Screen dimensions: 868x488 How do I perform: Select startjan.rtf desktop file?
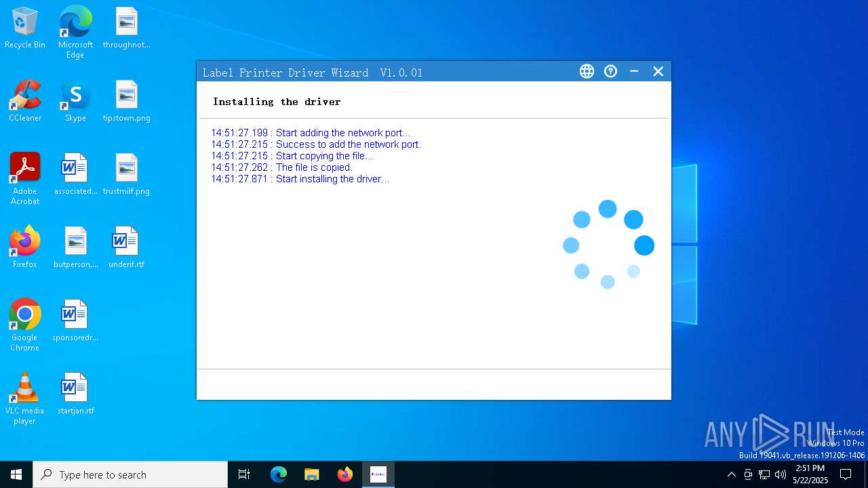pyautogui.click(x=75, y=394)
